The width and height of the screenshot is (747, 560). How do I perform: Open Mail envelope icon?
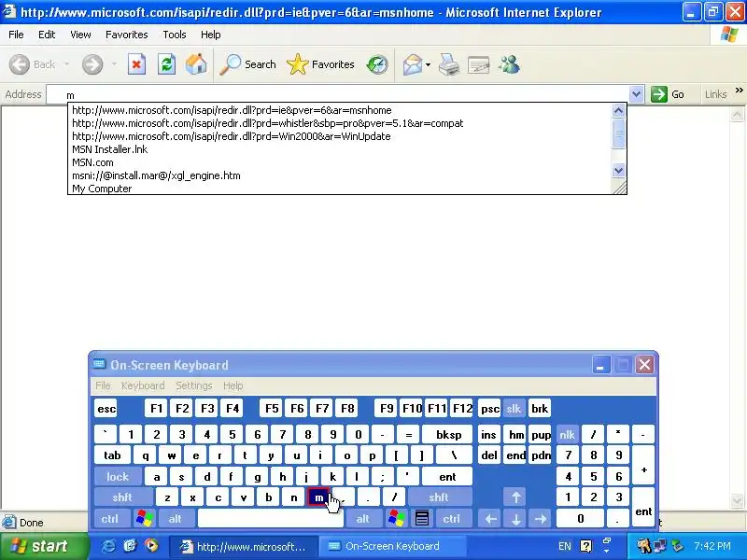[x=413, y=64]
